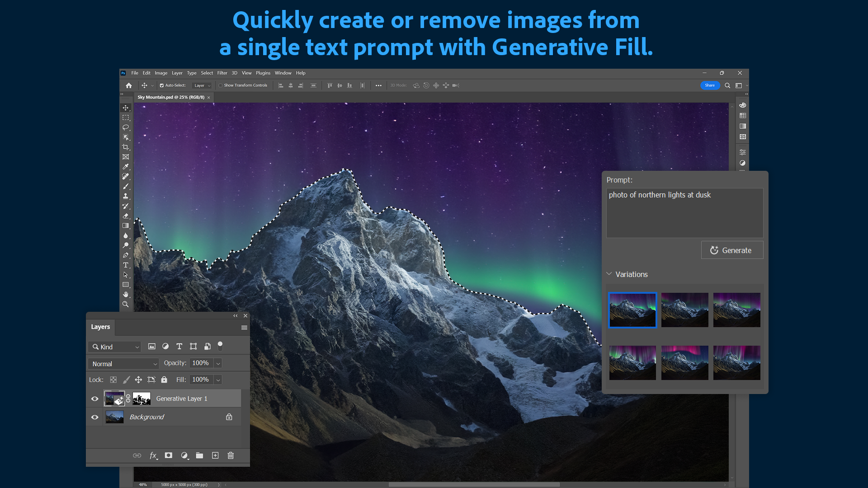Select the Horizontal Type tool

click(126, 265)
